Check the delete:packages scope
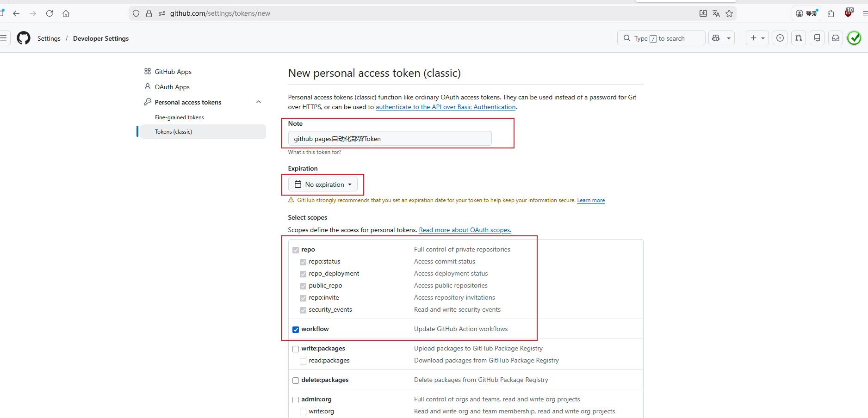The image size is (868, 418). 296,381
